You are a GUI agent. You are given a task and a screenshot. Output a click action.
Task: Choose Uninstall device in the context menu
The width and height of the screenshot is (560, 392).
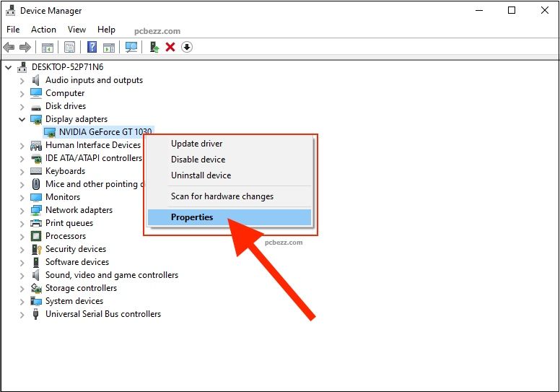pos(201,175)
